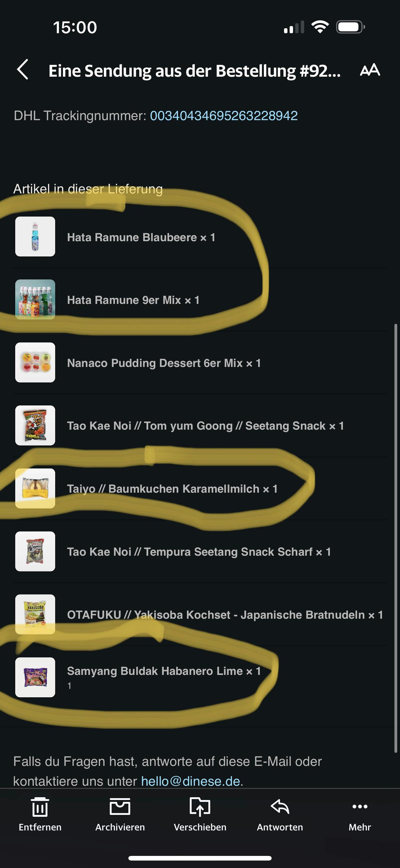Tap the Archivieren archive icon

click(x=120, y=807)
